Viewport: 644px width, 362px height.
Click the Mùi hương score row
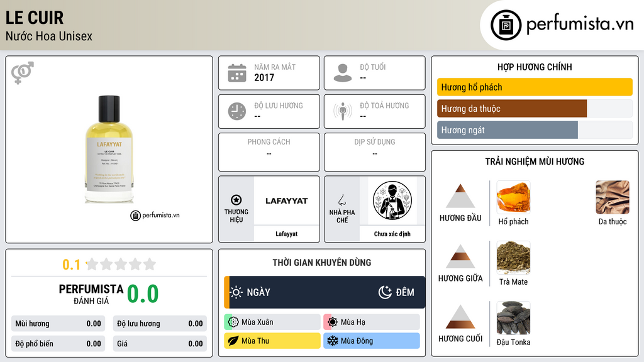(58, 324)
